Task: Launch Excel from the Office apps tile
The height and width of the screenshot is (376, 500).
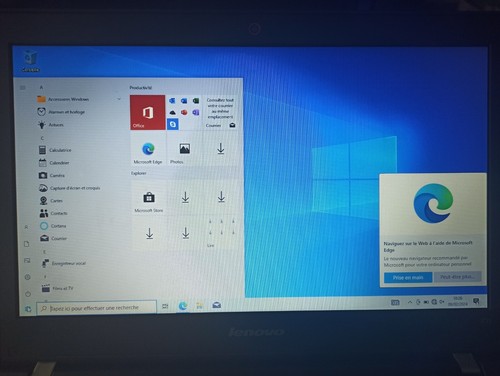Action: click(196, 100)
